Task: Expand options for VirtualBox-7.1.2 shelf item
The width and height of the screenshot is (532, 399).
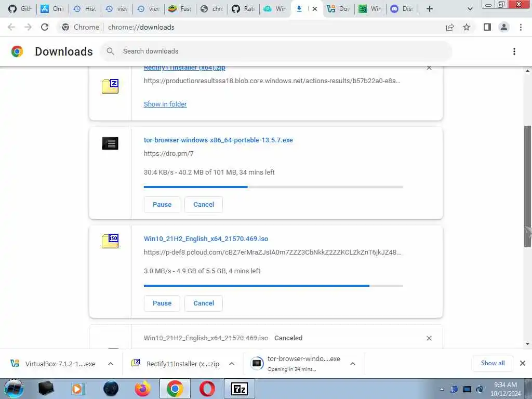Action: click(111, 364)
